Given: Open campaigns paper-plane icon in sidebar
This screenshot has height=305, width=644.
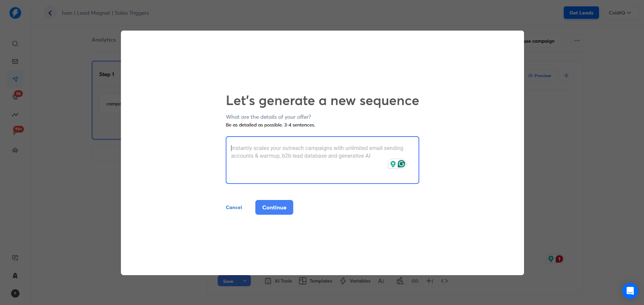Looking at the screenshot, I should coord(15,79).
